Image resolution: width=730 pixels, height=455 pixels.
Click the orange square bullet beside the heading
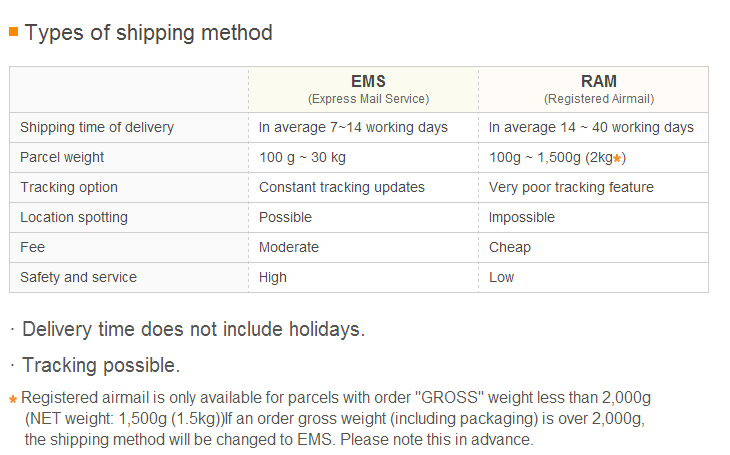click(14, 31)
